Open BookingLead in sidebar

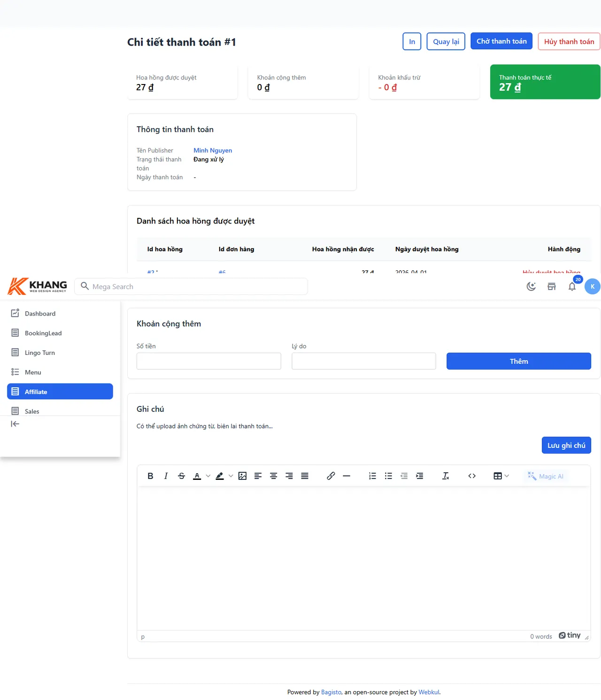click(60, 333)
